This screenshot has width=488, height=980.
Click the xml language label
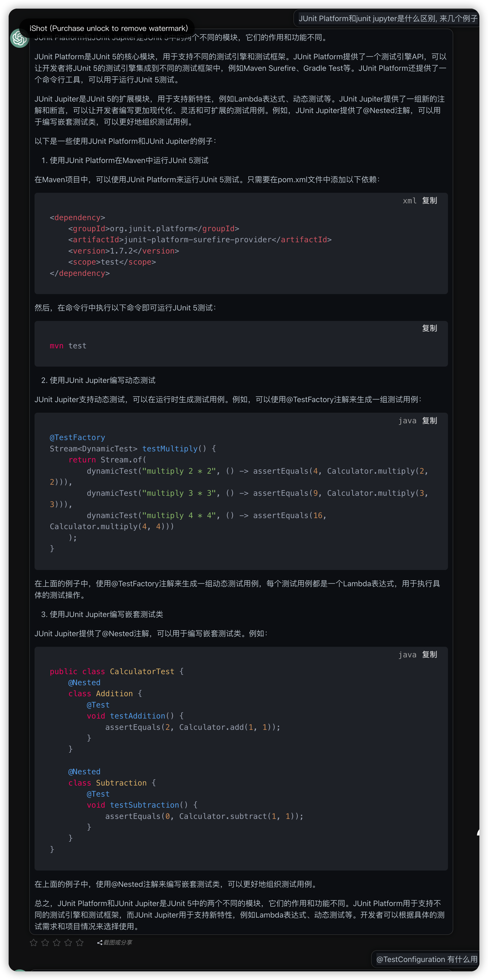pos(409,201)
